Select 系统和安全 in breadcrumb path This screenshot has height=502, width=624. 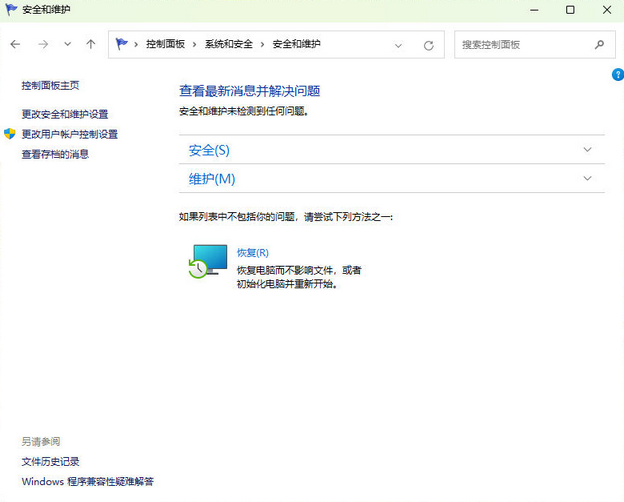tap(228, 45)
